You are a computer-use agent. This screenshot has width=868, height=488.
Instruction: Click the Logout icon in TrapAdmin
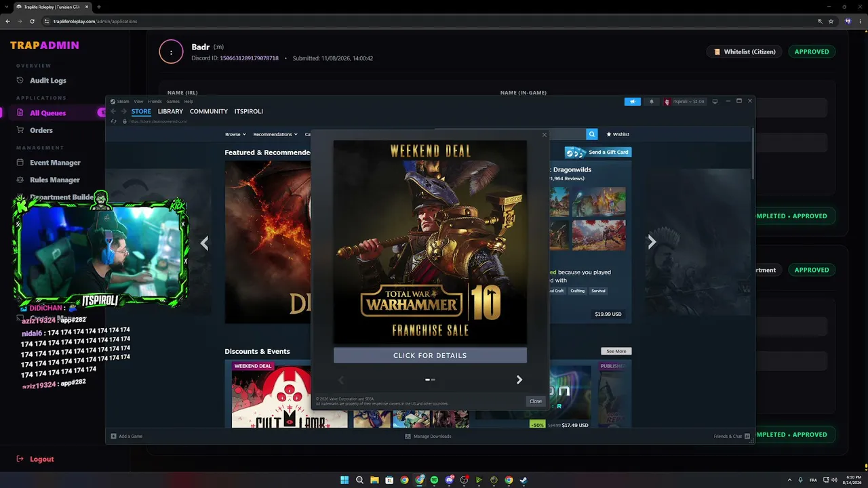pyautogui.click(x=20, y=459)
